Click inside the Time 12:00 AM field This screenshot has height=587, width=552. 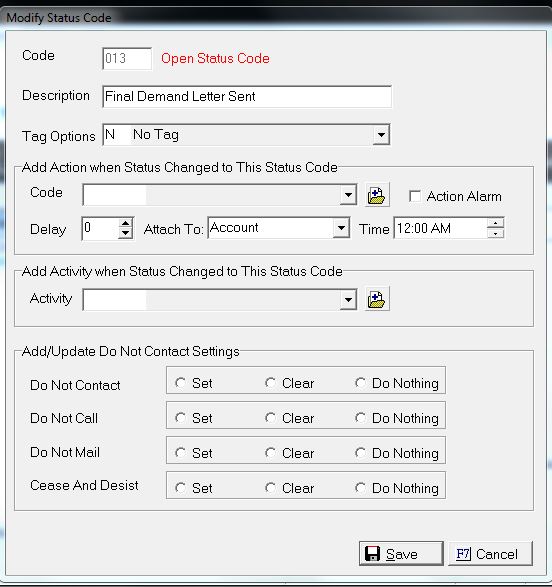click(x=440, y=228)
